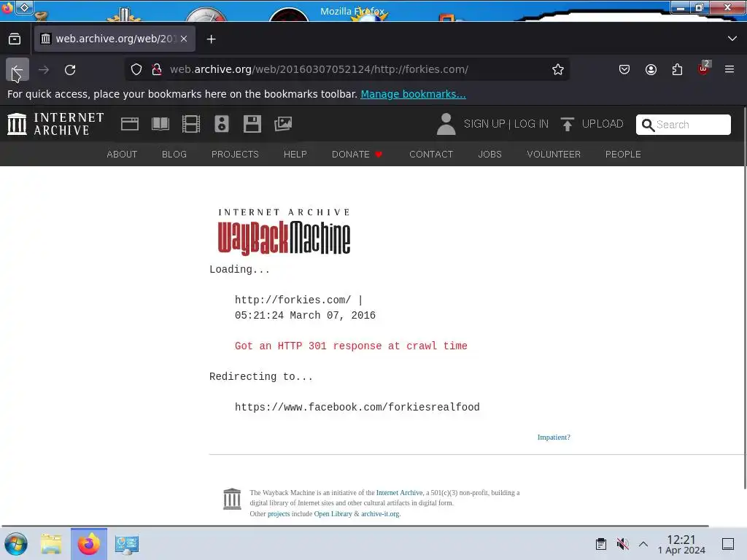Image resolution: width=747 pixels, height=560 pixels.
Task: Bookmark this page with the star icon
Action: point(558,69)
